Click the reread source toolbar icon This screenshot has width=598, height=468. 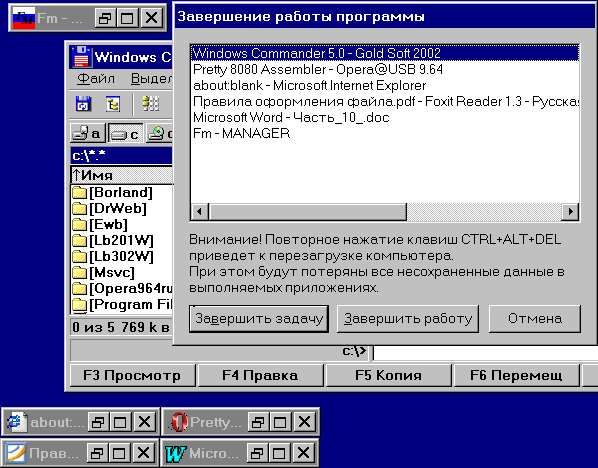click(x=83, y=103)
